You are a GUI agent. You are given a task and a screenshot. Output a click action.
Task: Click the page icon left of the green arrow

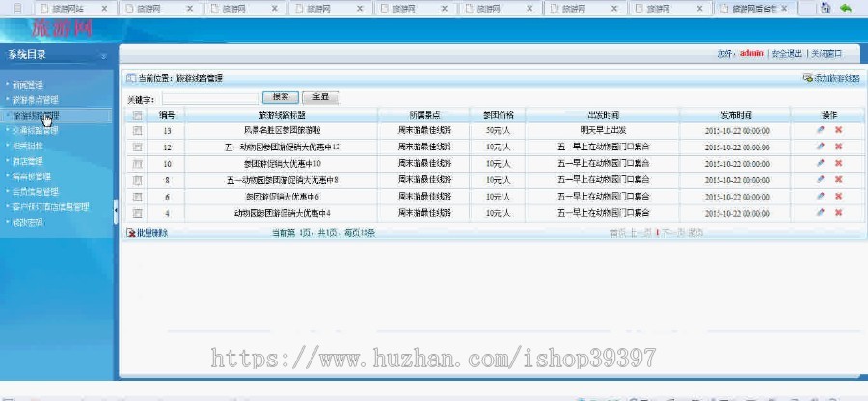click(826, 9)
